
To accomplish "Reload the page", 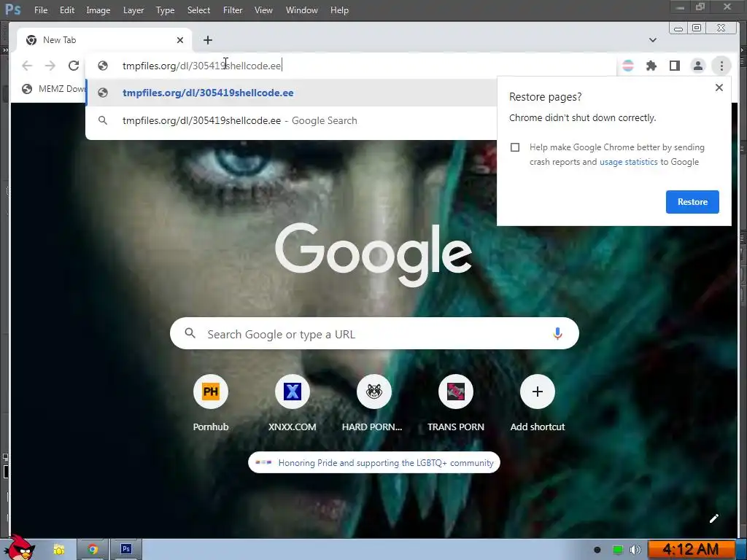I will click(x=74, y=66).
